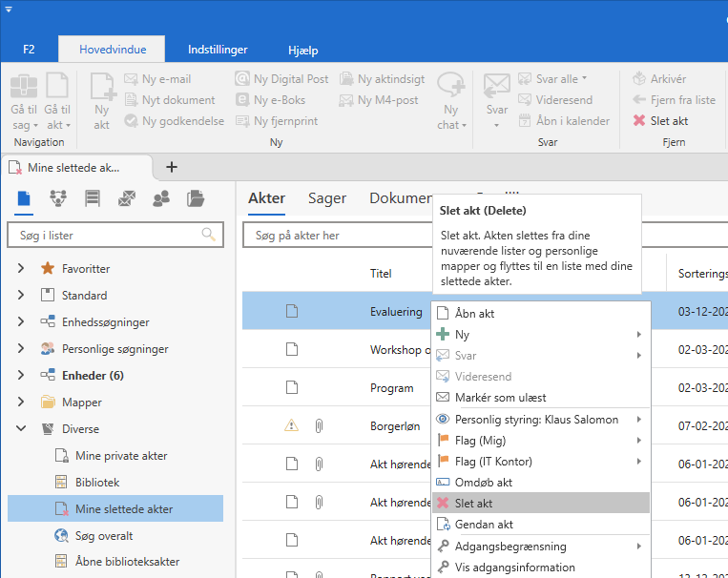The height and width of the screenshot is (578, 728).
Task: Select the documents list icon in sidebar
Action: pyautogui.click(x=24, y=198)
